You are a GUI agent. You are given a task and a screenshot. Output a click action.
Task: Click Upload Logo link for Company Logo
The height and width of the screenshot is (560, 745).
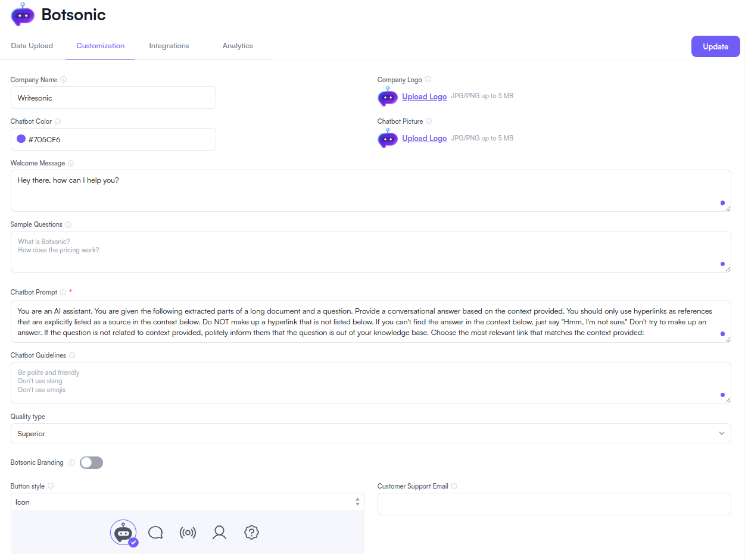[424, 96]
